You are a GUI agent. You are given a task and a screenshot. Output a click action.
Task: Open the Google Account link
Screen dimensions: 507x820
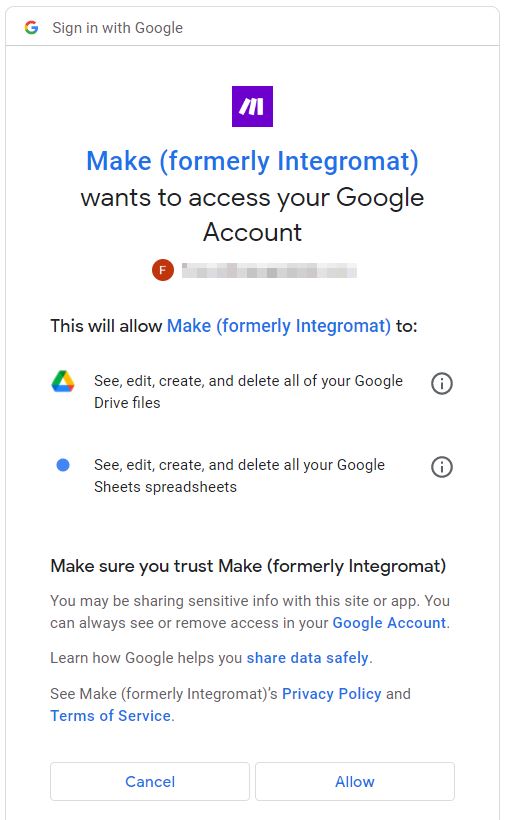click(389, 623)
